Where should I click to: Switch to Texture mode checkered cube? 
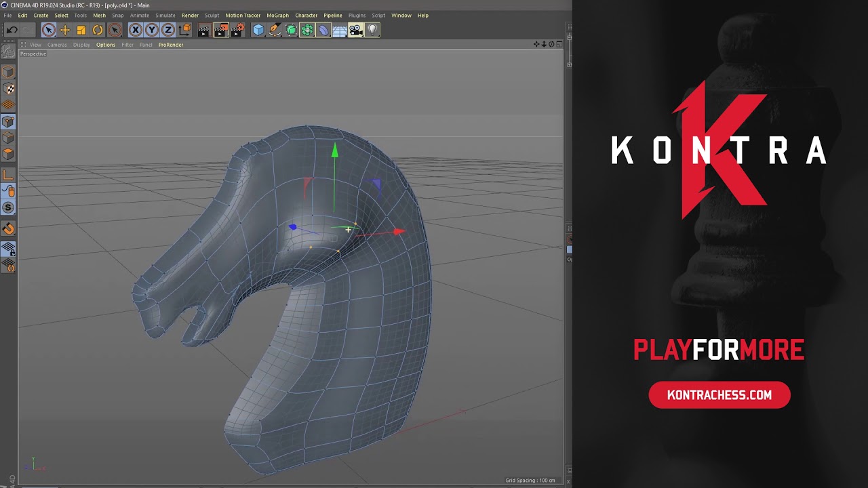coord(8,89)
